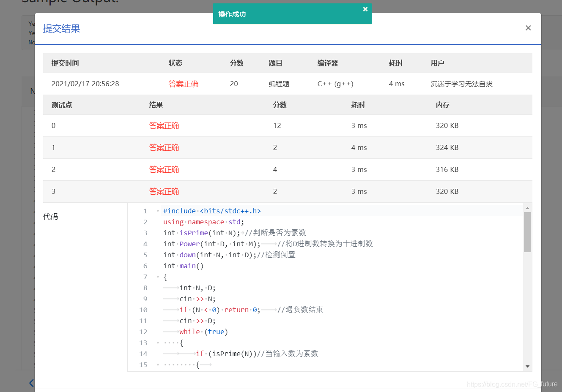Open 答案正确 result for test point 1
Viewport: 562px width, 392px height.
164,147
